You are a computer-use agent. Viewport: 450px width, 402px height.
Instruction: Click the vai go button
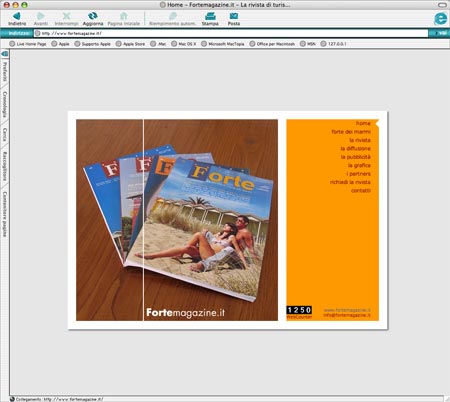(439, 33)
